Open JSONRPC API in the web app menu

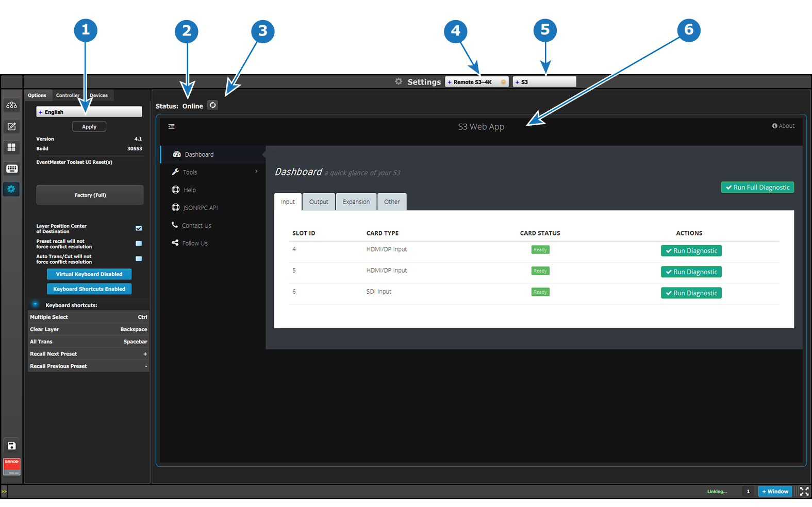tap(212, 208)
